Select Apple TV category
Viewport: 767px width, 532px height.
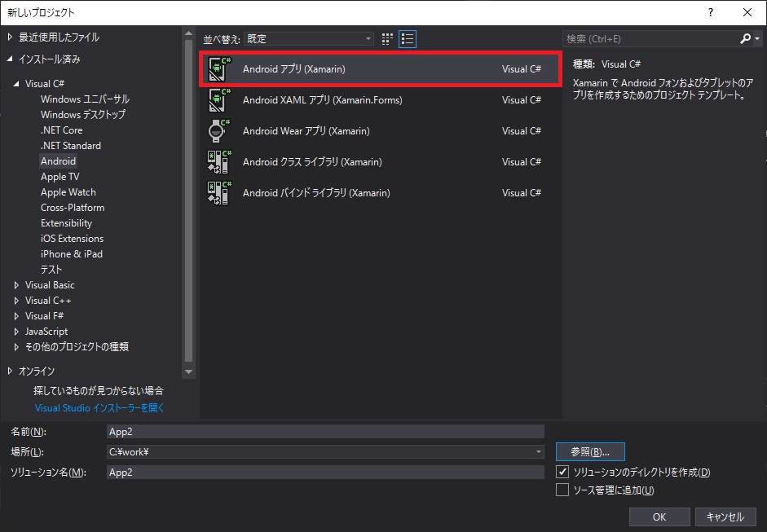pyautogui.click(x=60, y=177)
